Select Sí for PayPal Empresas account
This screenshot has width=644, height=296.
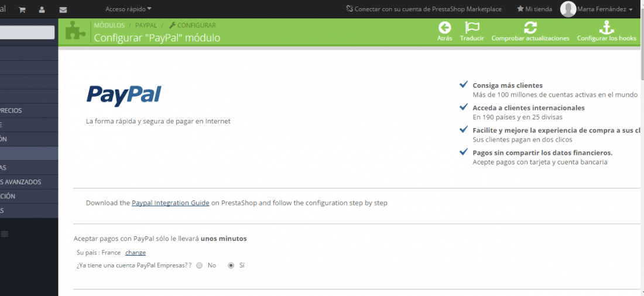click(x=231, y=266)
